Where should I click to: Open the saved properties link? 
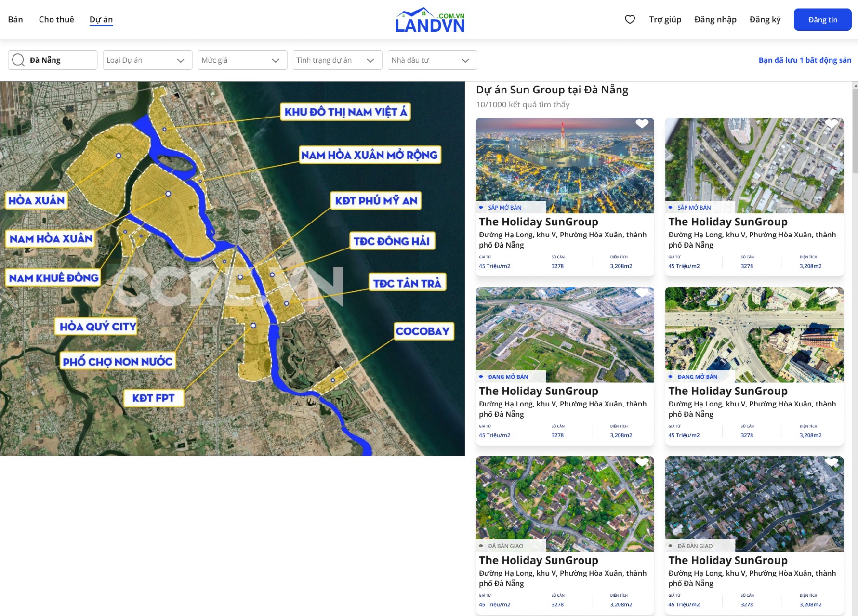point(805,60)
